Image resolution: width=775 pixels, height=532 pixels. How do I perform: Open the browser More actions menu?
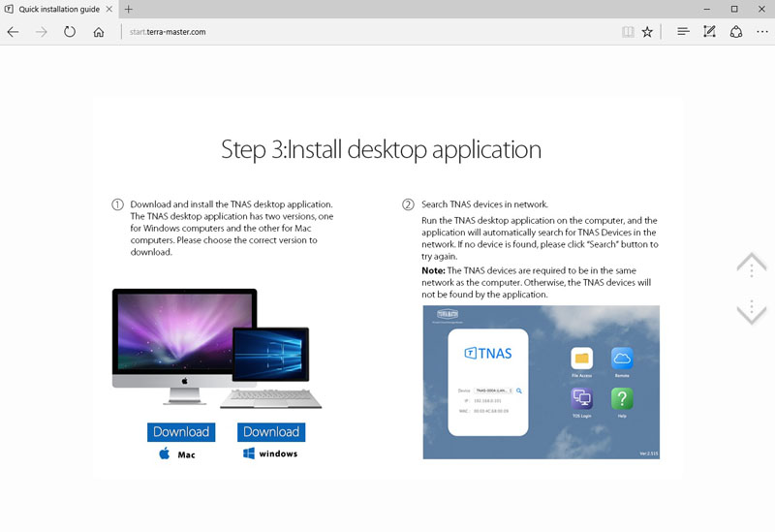click(x=762, y=32)
